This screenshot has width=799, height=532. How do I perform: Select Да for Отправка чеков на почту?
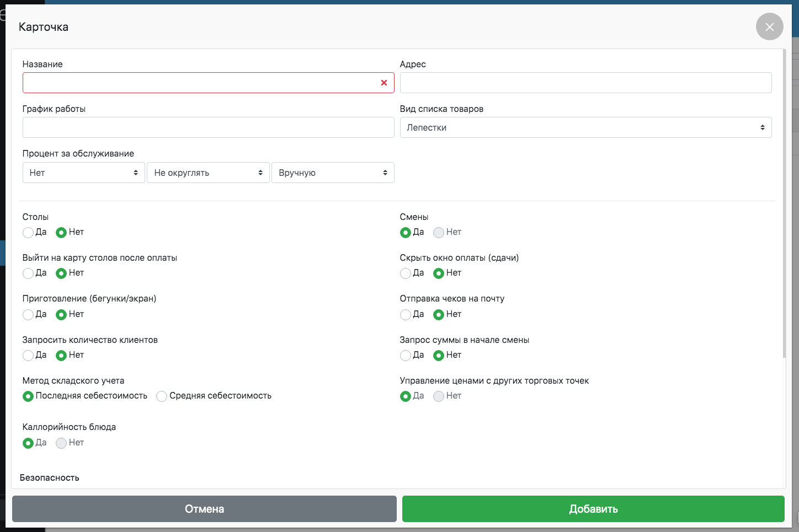pos(406,315)
